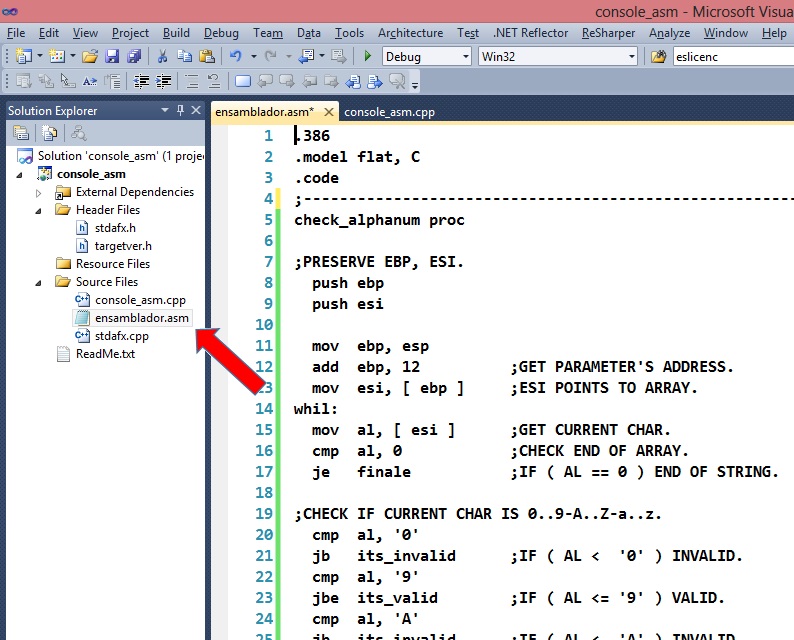
Task: Click Show All Files icon in Solution Explorer
Action: 49,132
